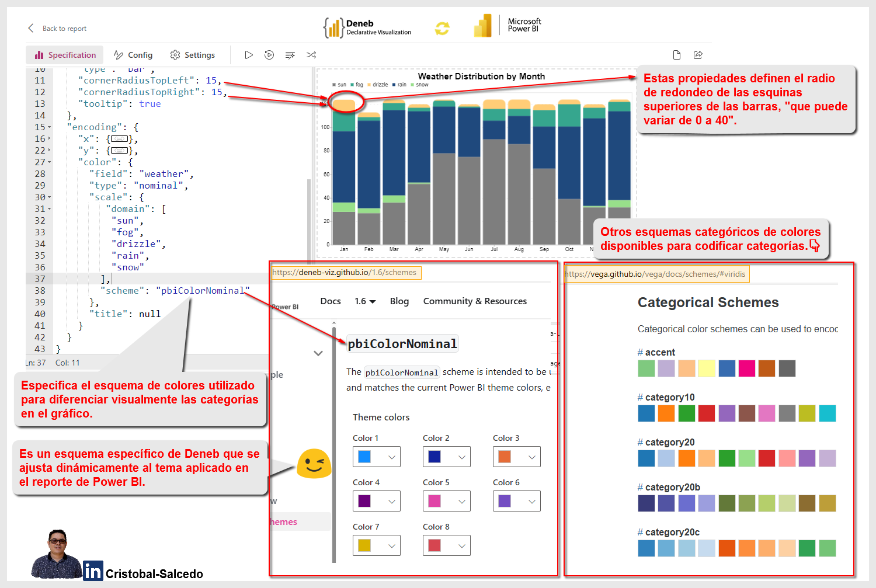Open the 1.6 version dropdown
This screenshot has height=588, width=876.
pos(365,301)
